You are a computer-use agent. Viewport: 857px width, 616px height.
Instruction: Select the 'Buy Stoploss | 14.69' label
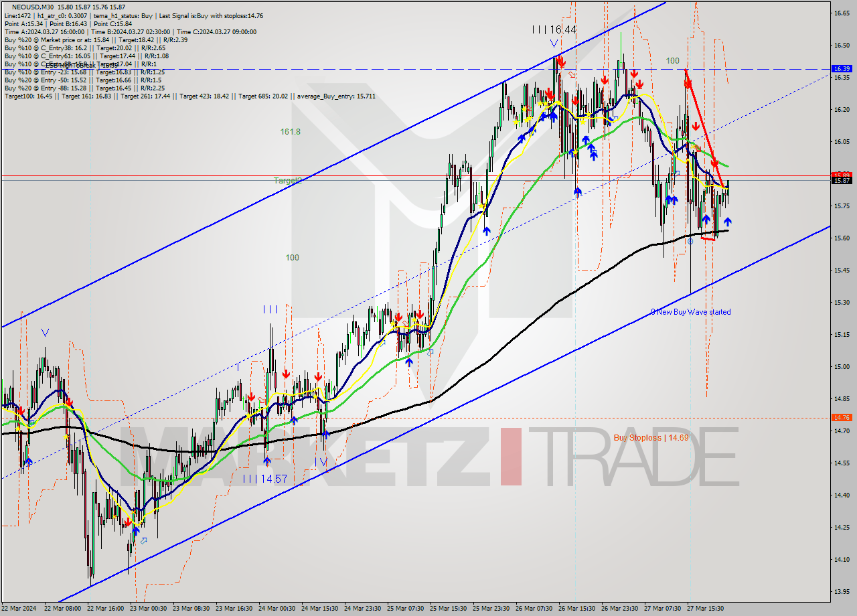coord(651,437)
